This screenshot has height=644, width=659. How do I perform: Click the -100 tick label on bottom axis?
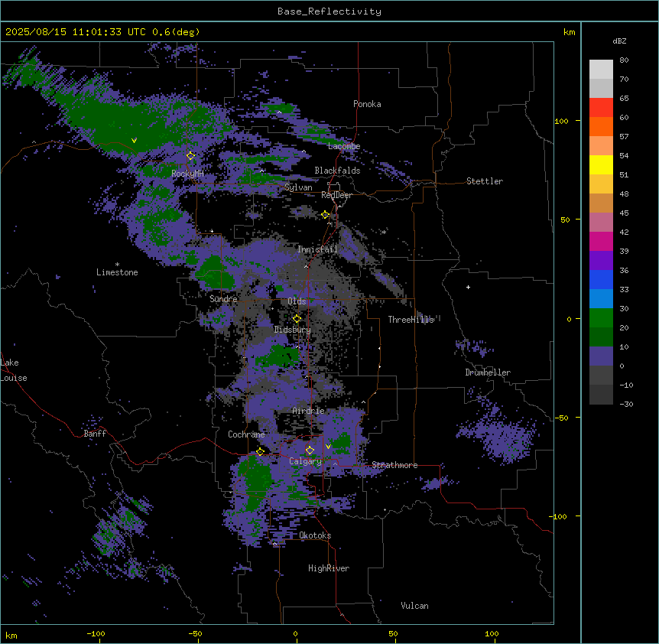tap(96, 633)
